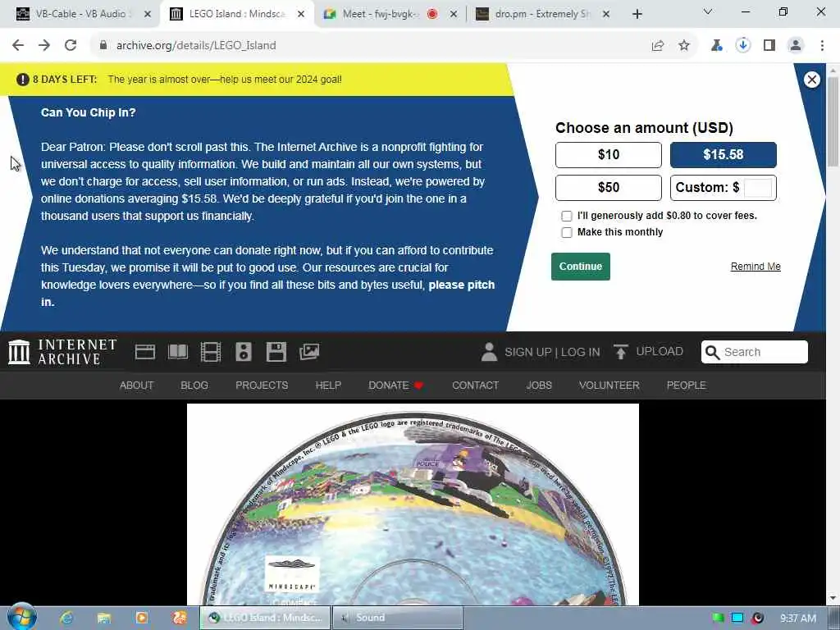Open the CONTACT menu item
Viewport: 840px width, 630px height.
(x=475, y=386)
